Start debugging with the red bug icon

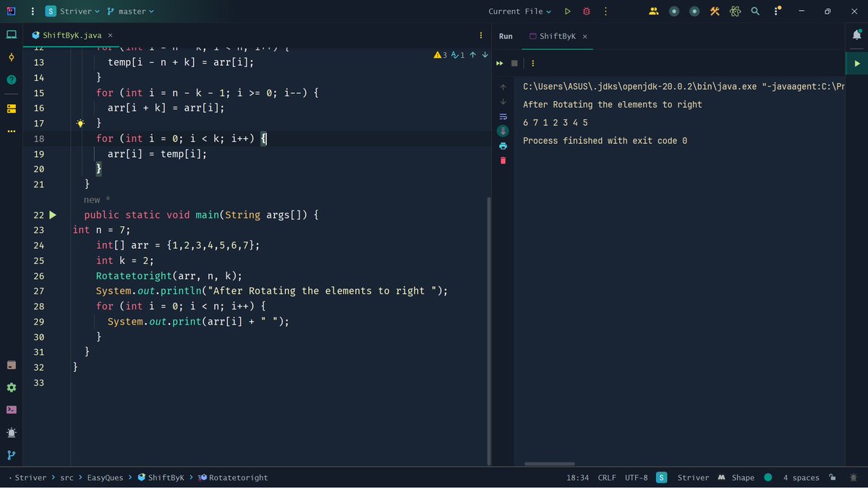click(x=587, y=12)
